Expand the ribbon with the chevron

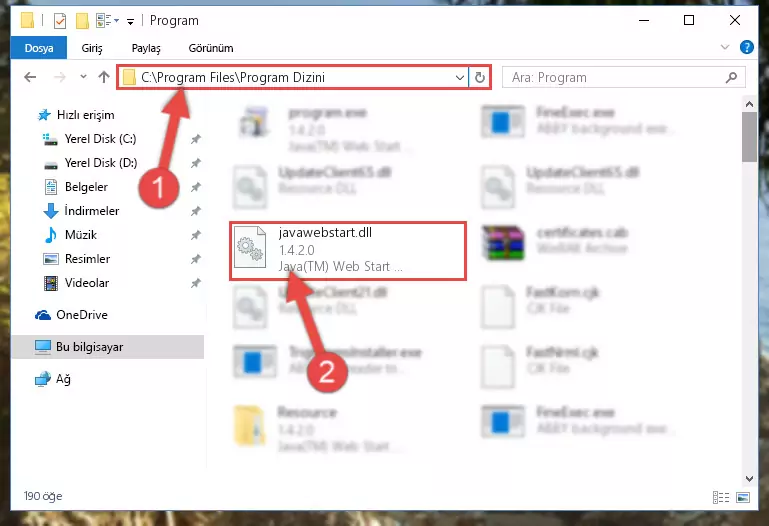pos(724,48)
